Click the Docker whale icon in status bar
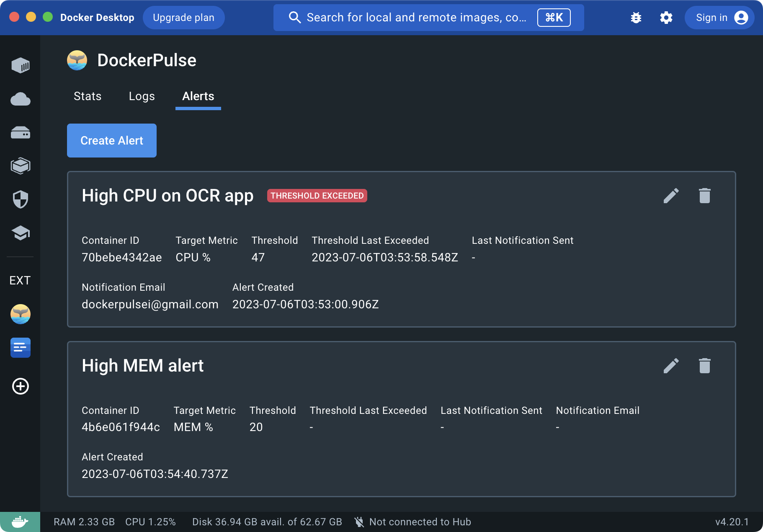 click(20, 522)
